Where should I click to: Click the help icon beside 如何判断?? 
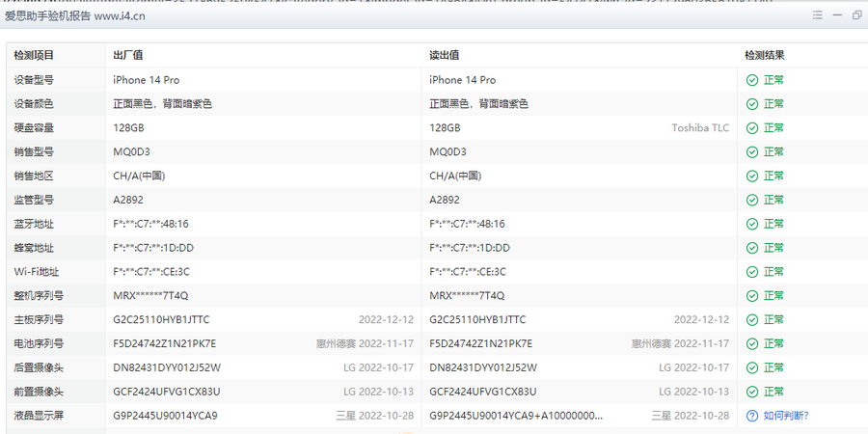751,415
